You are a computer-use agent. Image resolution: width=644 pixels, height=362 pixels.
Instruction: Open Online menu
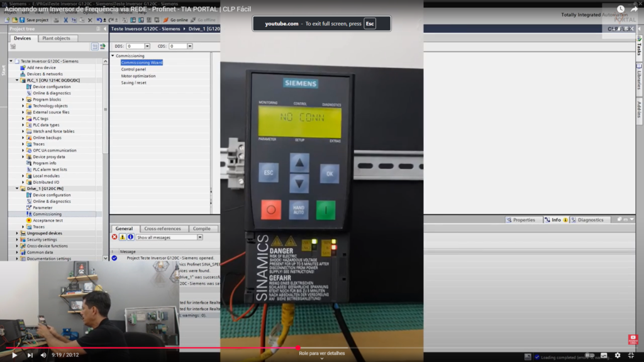click(71, 13)
